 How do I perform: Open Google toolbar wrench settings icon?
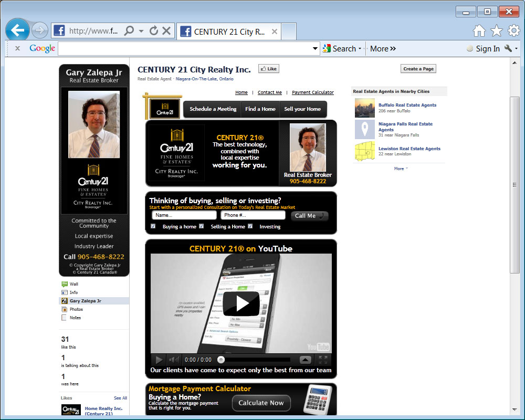point(508,48)
